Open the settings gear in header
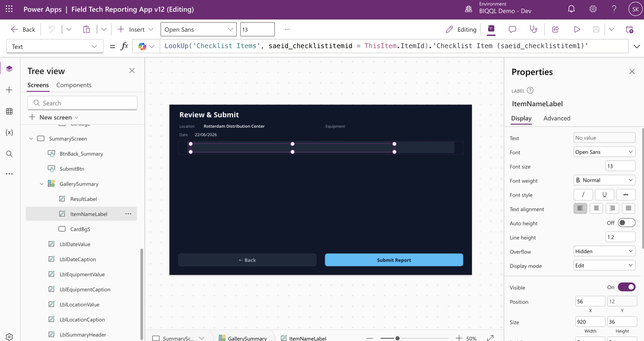The height and width of the screenshot is (341, 644). (593, 9)
